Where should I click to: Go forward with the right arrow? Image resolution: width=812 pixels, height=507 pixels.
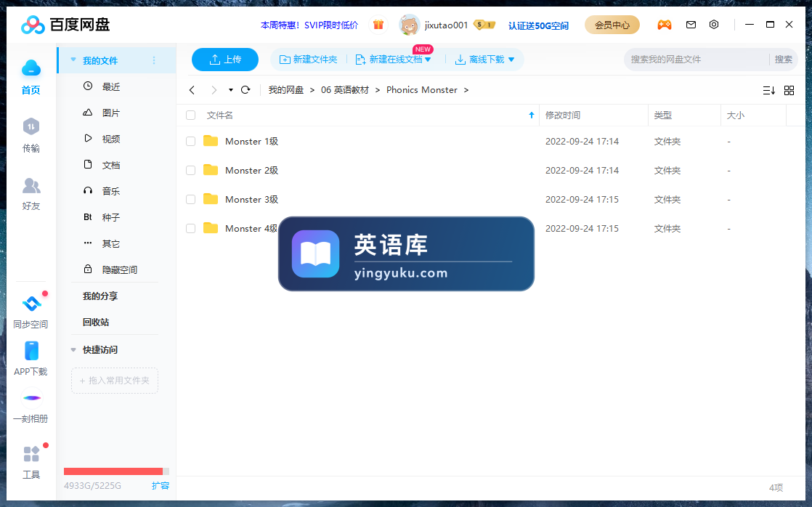coord(214,90)
